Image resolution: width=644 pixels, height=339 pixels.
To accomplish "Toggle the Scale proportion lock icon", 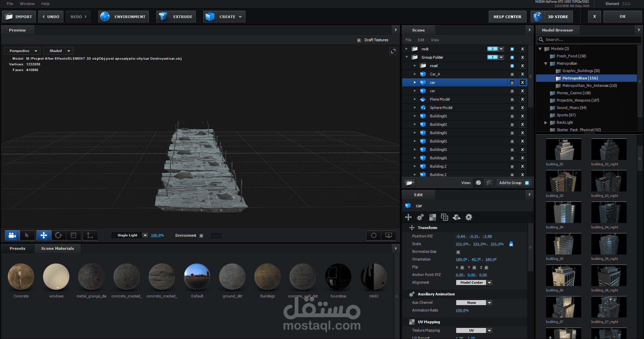I will pyautogui.click(x=511, y=244).
